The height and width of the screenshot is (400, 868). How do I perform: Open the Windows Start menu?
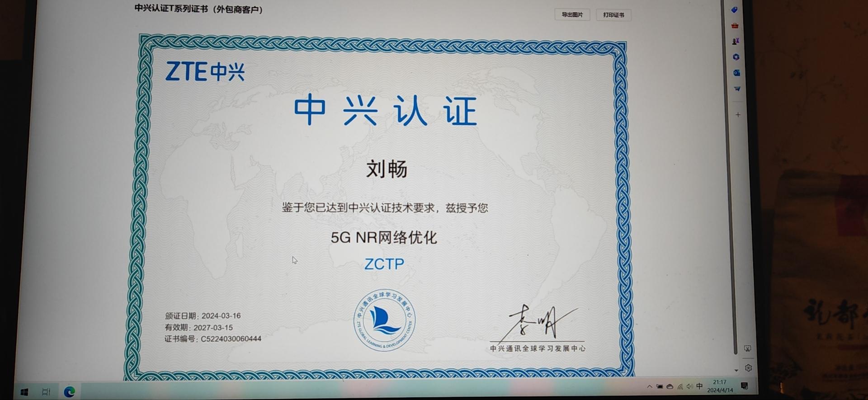24,392
